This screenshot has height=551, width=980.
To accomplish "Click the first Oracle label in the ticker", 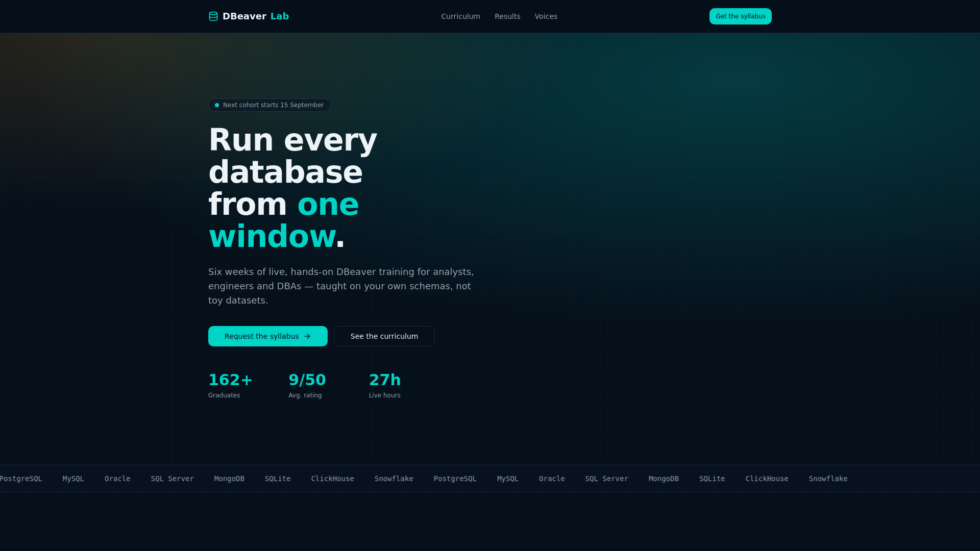I will (x=117, y=479).
